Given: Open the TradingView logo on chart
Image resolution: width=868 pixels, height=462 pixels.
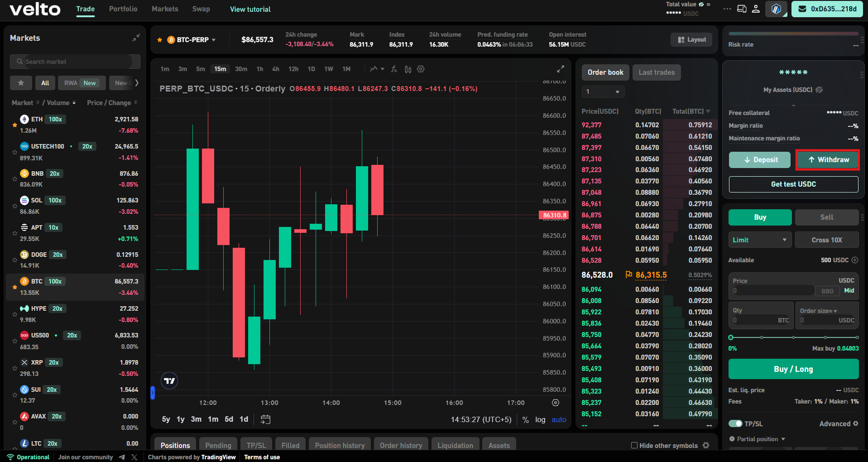Looking at the screenshot, I should coord(169,381).
